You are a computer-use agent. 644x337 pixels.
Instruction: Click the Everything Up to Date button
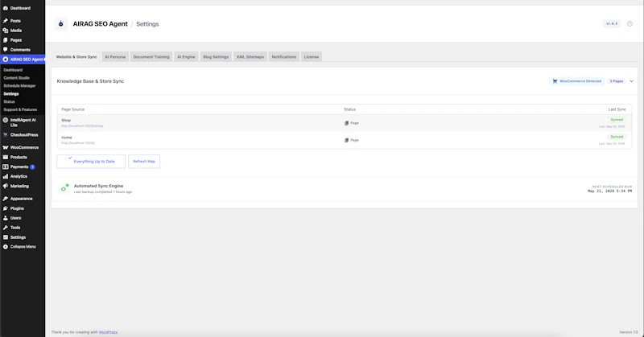click(x=91, y=162)
